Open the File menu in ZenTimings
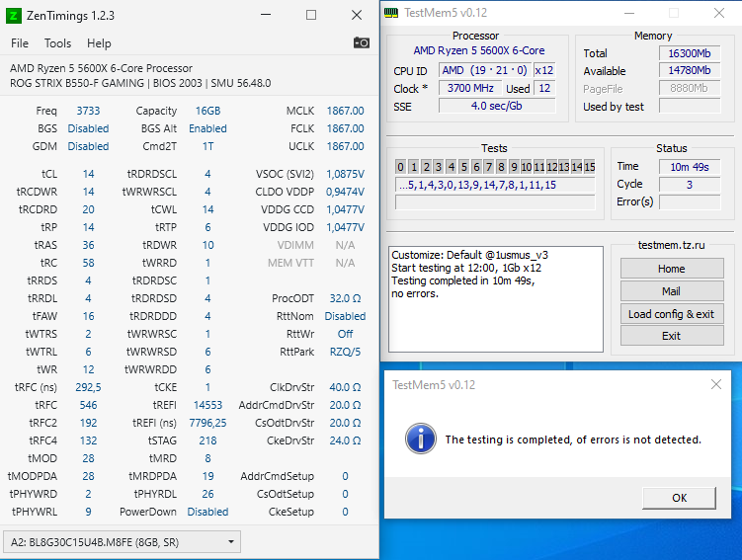 coord(20,43)
